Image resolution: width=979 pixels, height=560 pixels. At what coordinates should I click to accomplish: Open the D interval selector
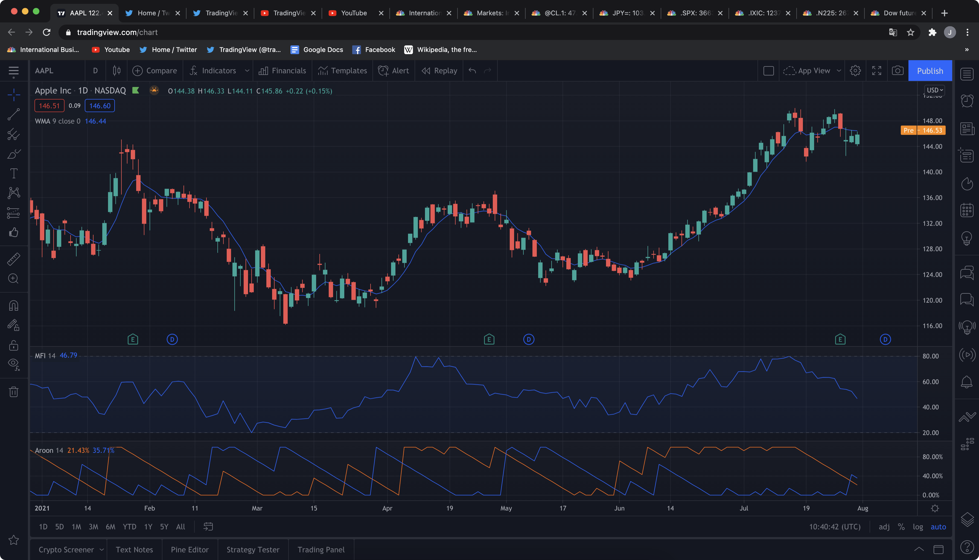95,71
